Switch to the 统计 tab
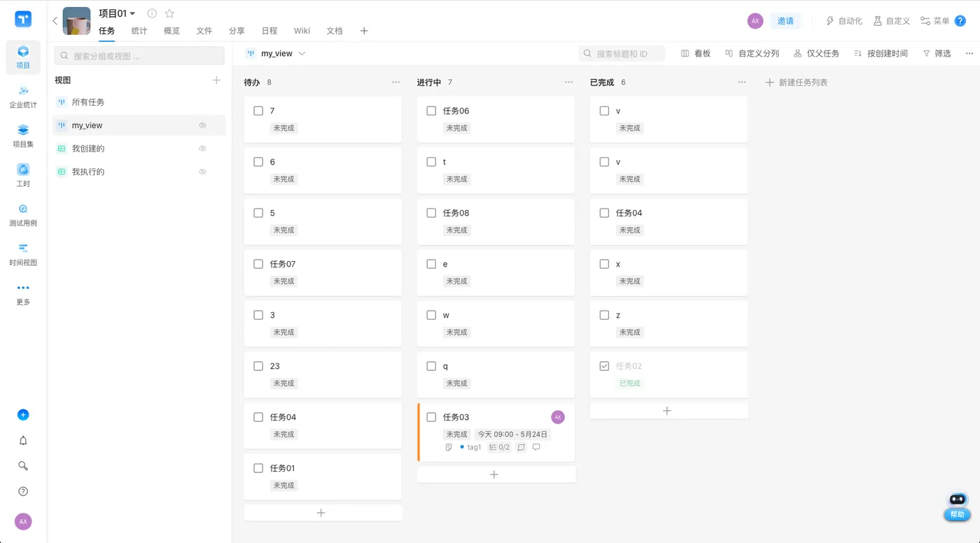 (x=139, y=31)
